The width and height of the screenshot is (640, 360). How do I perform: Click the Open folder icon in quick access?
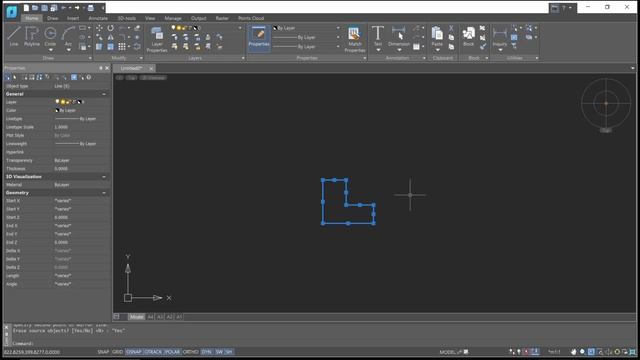pyautogui.click(x=35, y=8)
